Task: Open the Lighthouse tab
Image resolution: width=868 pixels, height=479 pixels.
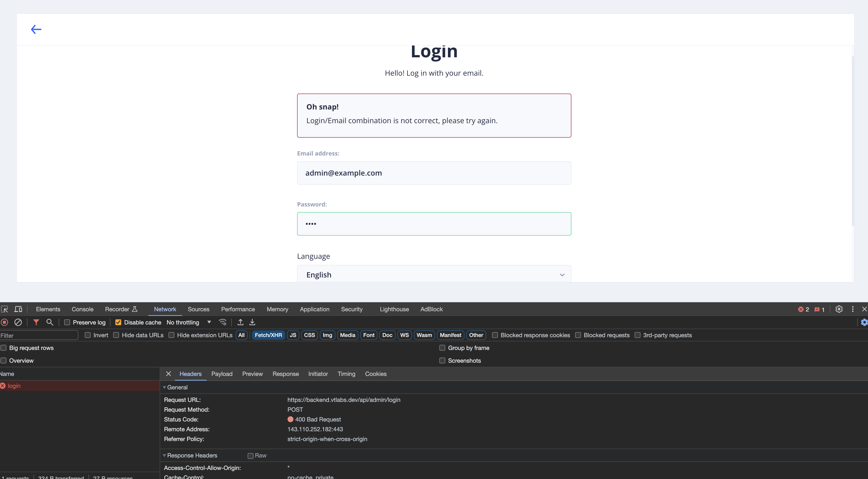Action: point(394,309)
